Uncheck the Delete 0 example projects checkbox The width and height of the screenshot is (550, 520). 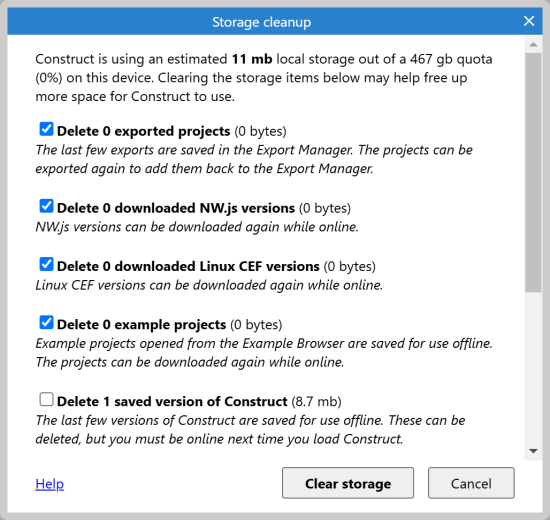click(46, 322)
